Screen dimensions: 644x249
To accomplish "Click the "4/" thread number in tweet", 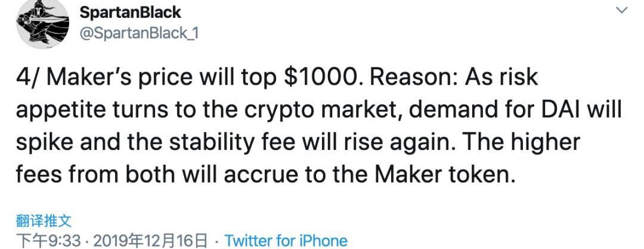I will click(x=27, y=78).
